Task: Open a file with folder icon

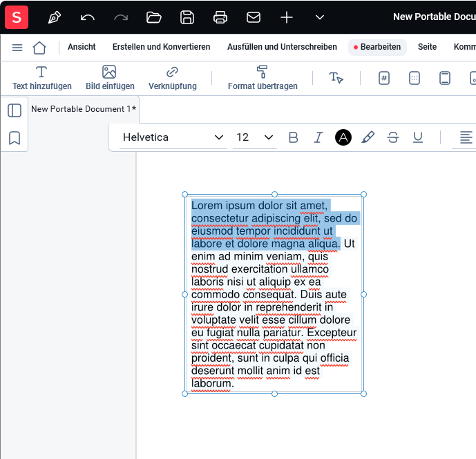Action: (x=154, y=17)
